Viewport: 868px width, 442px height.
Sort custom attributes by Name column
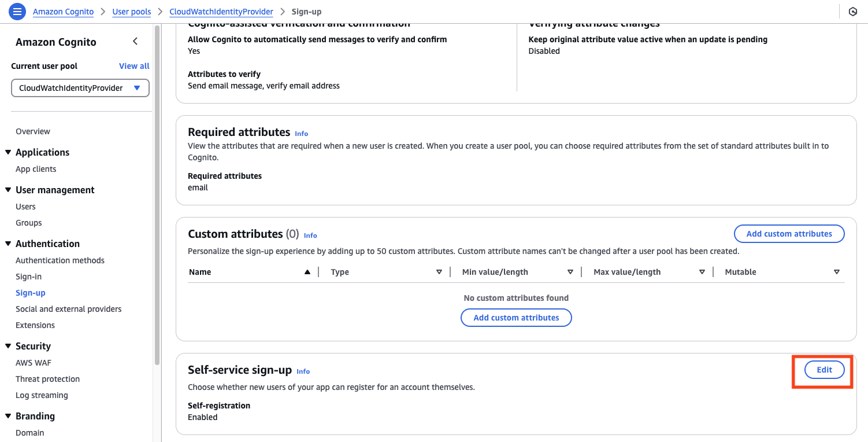[307, 272]
